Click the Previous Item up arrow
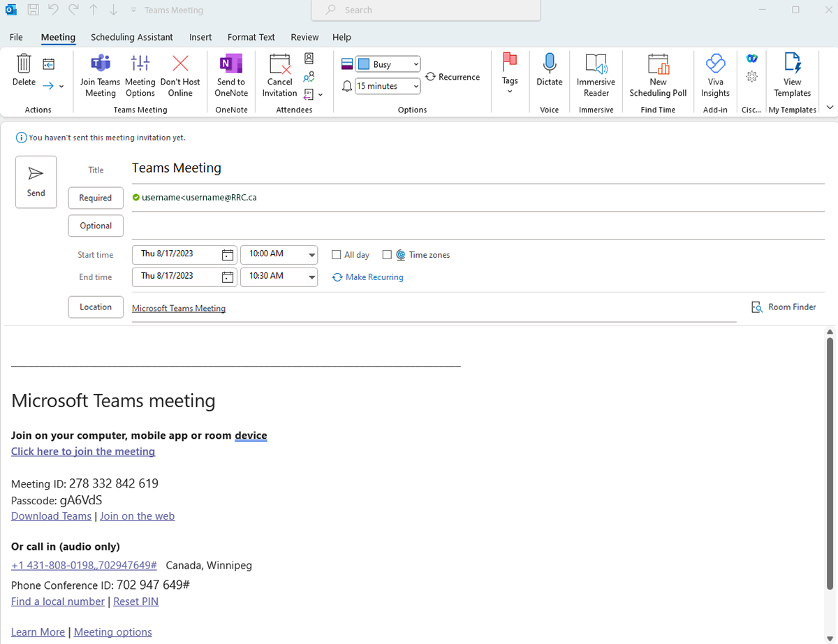Image resolution: width=838 pixels, height=644 pixels. (x=94, y=10)
